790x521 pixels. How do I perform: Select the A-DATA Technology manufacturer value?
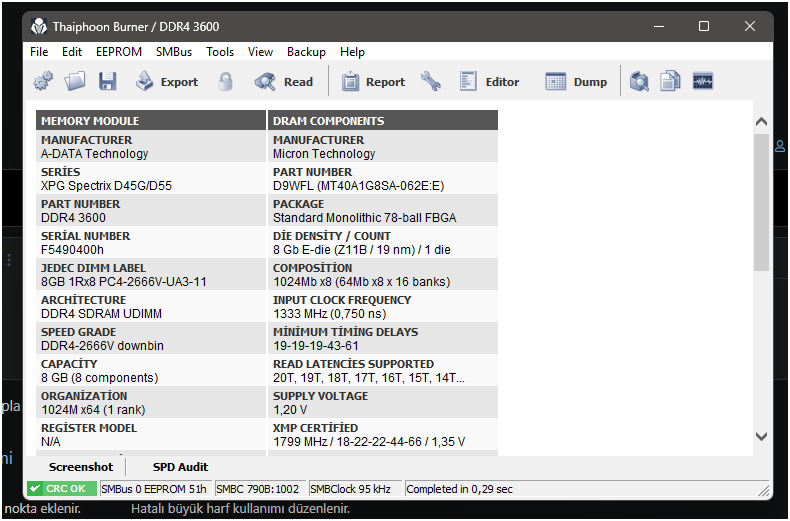(x=95, y=154)
